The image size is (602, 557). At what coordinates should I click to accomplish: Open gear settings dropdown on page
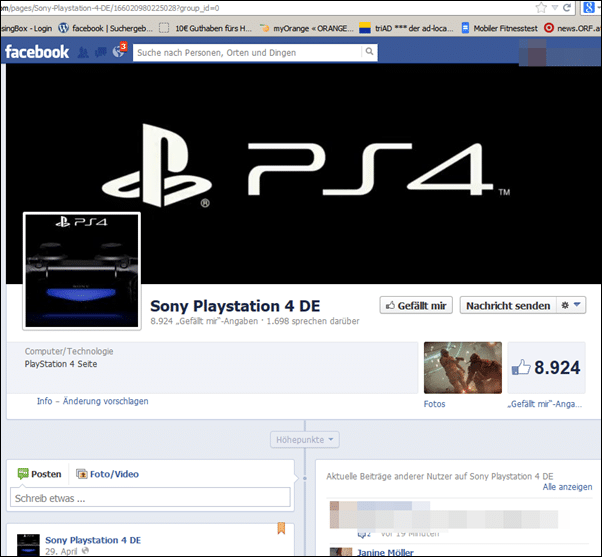pyautogui.click(x=571, y=306)
